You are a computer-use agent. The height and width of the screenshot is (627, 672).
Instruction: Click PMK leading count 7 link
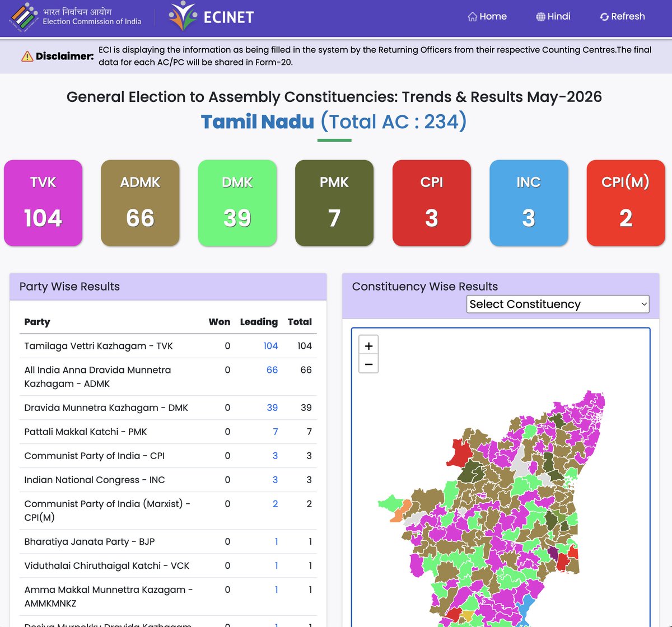coord(276,432)
